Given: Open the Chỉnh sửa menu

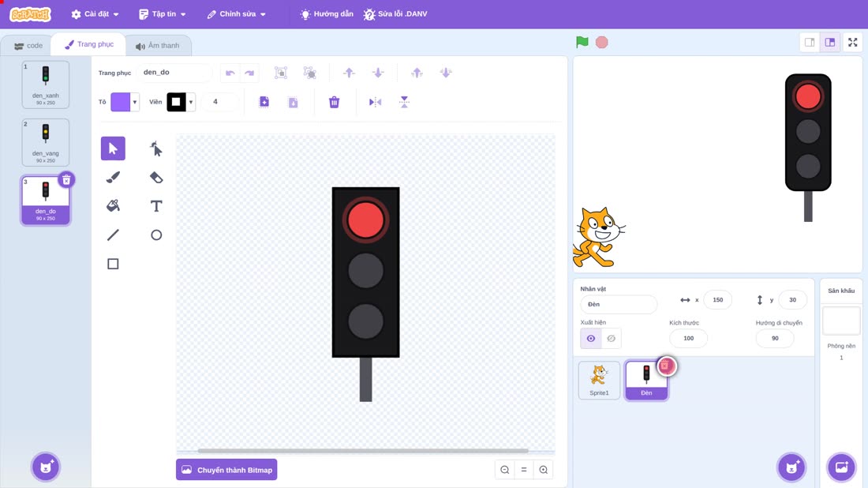Looking at the screenshot, I should tap(237, 14).
